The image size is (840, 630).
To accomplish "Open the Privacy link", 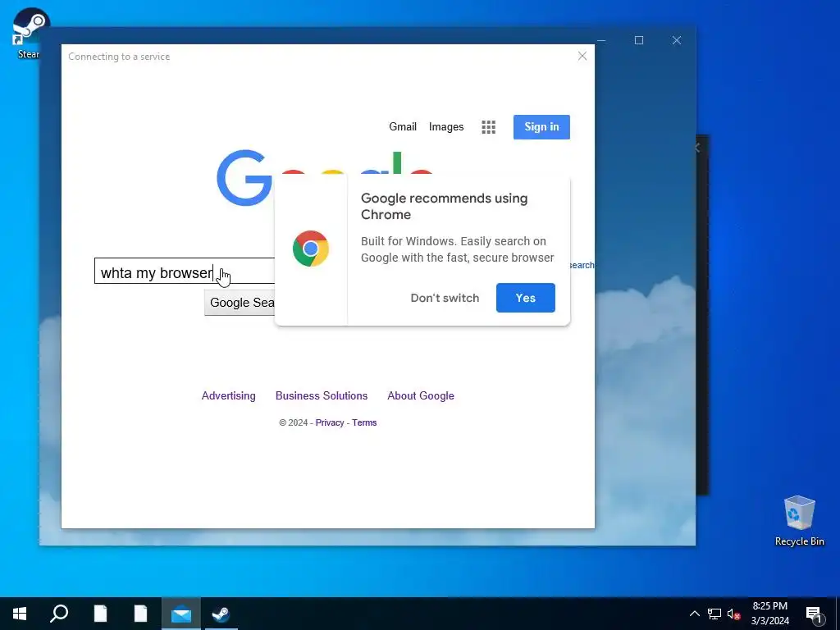I will coord(330,422).
